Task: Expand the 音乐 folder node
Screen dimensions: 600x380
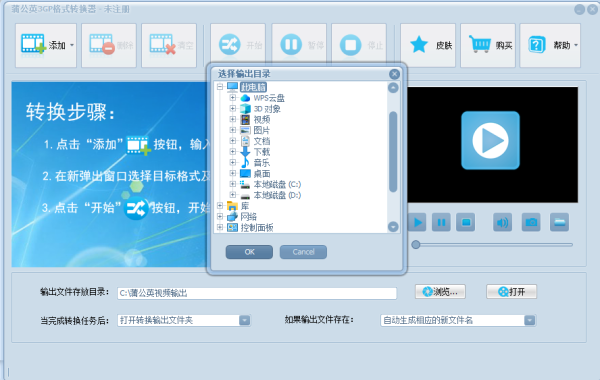Action: point(233,162)
